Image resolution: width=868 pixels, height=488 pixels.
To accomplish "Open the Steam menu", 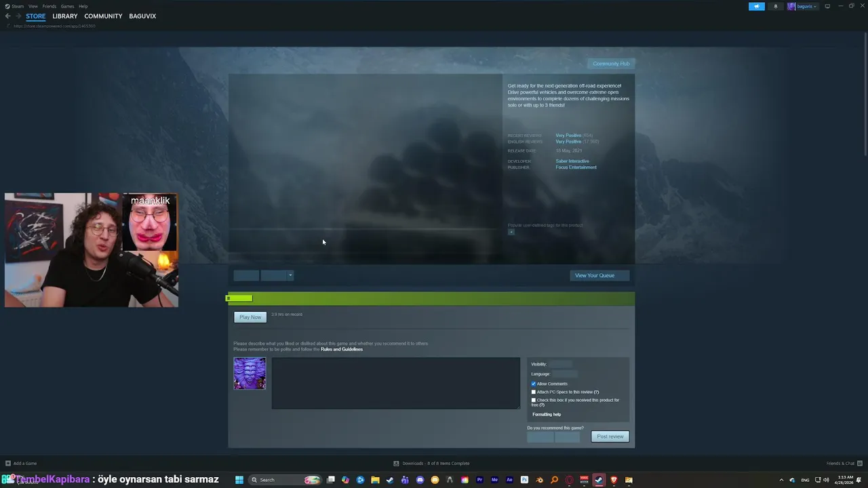I will (x=15, y=6).
